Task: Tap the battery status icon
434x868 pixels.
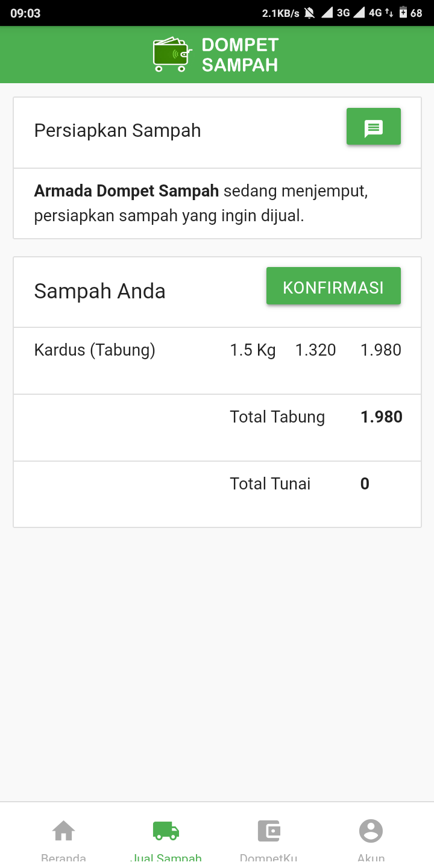Action: [403, 13]
